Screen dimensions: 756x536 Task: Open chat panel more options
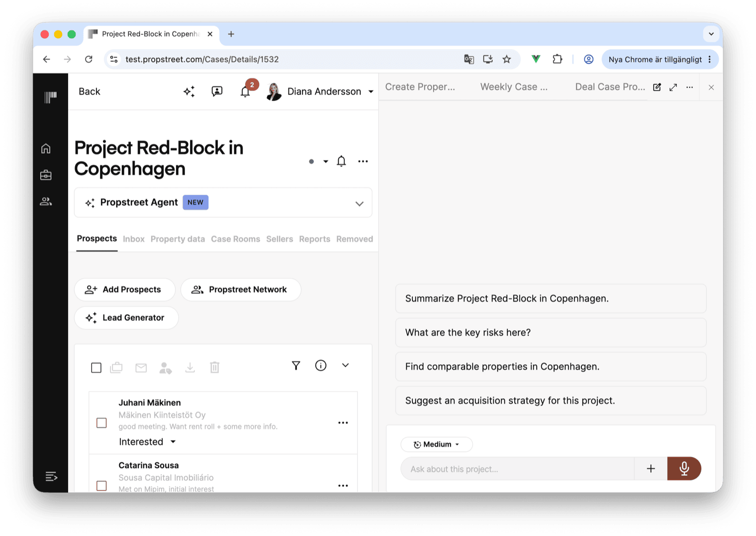point(689,87)
